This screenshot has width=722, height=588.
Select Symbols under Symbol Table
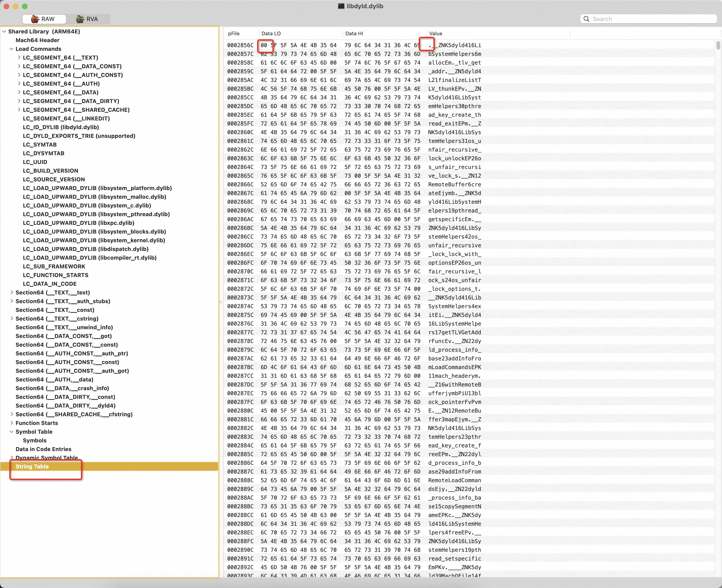click(35, 440)
